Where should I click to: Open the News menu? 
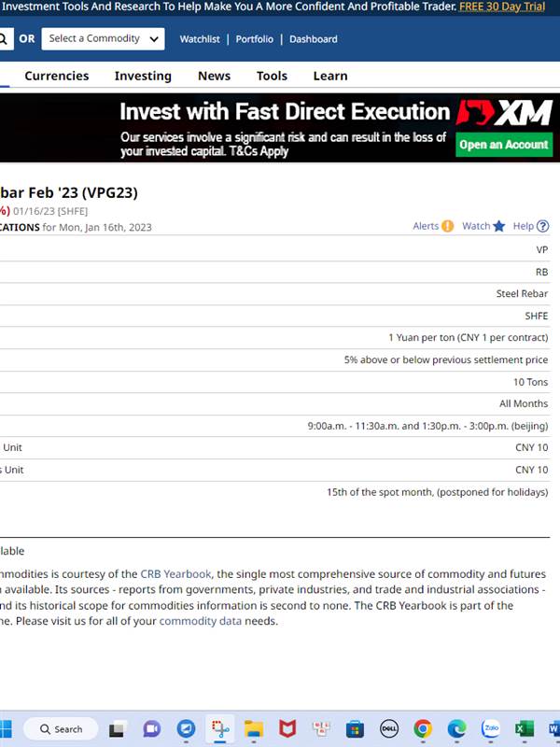pyautogui.click(x=215, y=76)
